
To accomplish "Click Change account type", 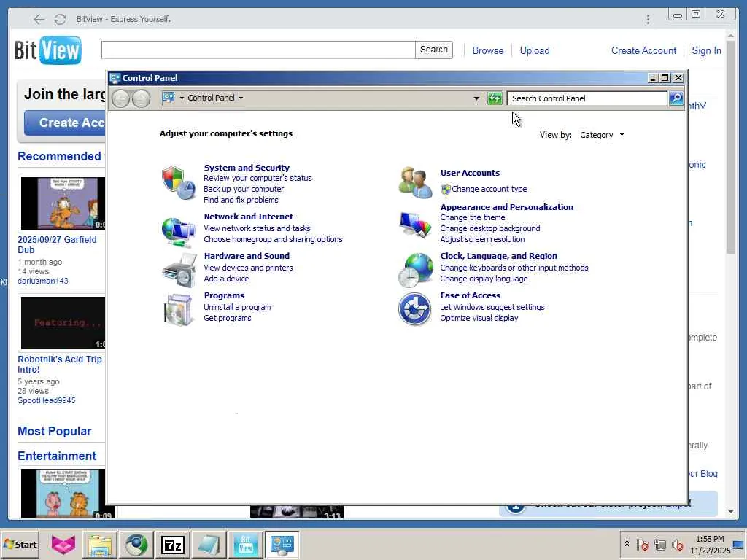I will pyautogui.click(x=489, y=189).
